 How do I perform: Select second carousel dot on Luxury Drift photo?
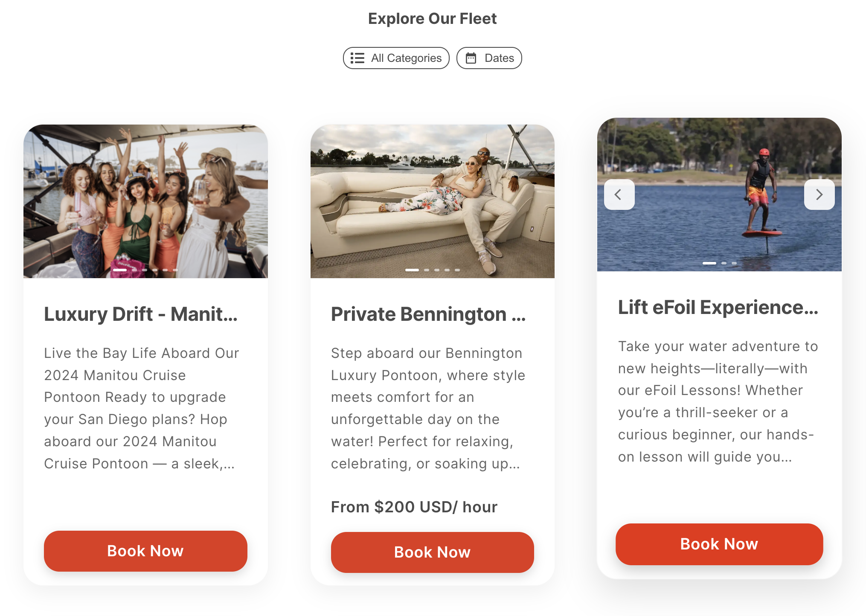pos(134,270)
